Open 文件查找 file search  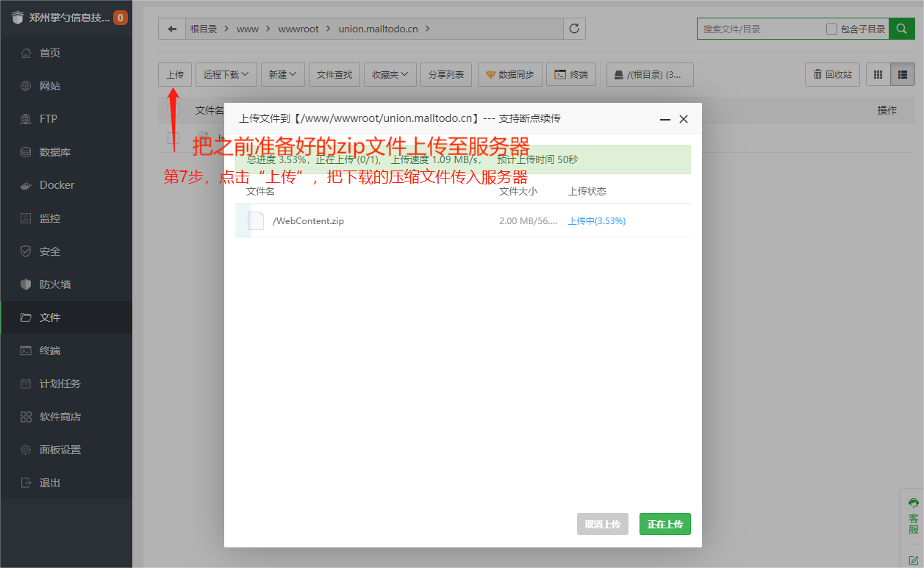(x=334, y=74)
